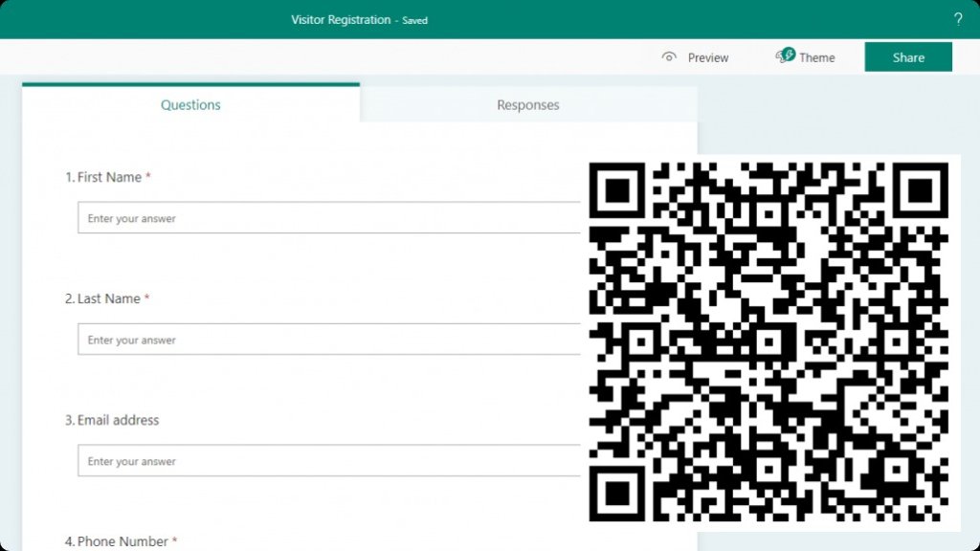Click the Theme text label

tap(815, 57)
